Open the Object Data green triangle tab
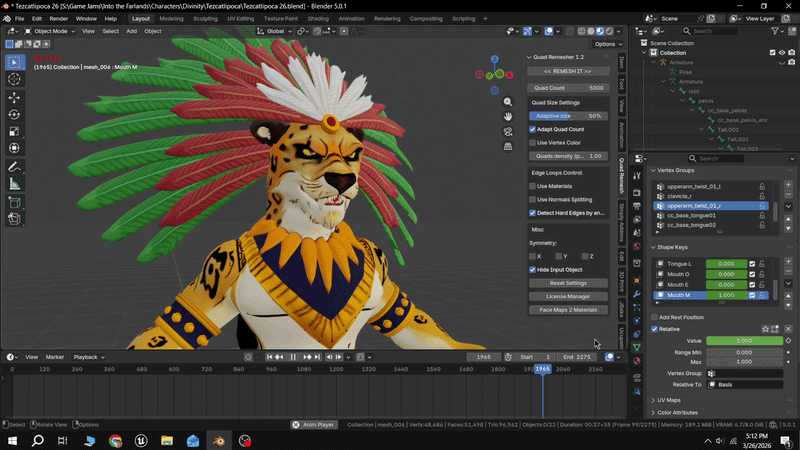The height and width of the screenshot is (450, 800). coord(637,347)
